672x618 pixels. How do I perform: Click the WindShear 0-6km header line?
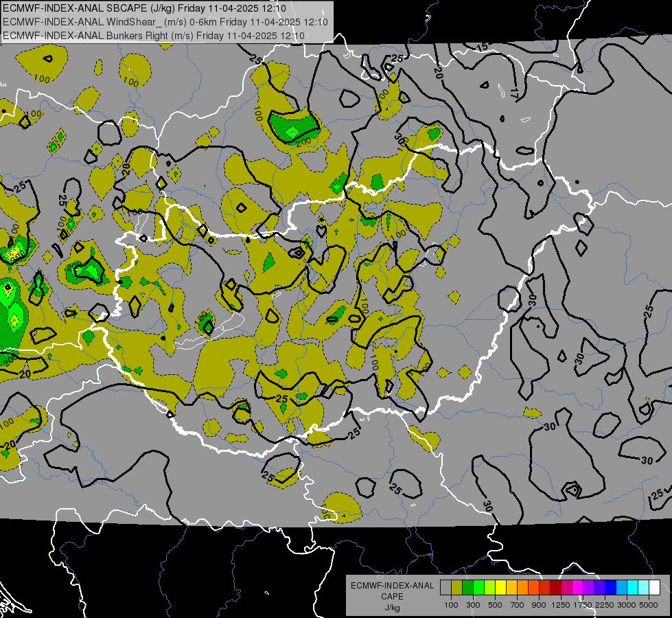pos(165,22)
